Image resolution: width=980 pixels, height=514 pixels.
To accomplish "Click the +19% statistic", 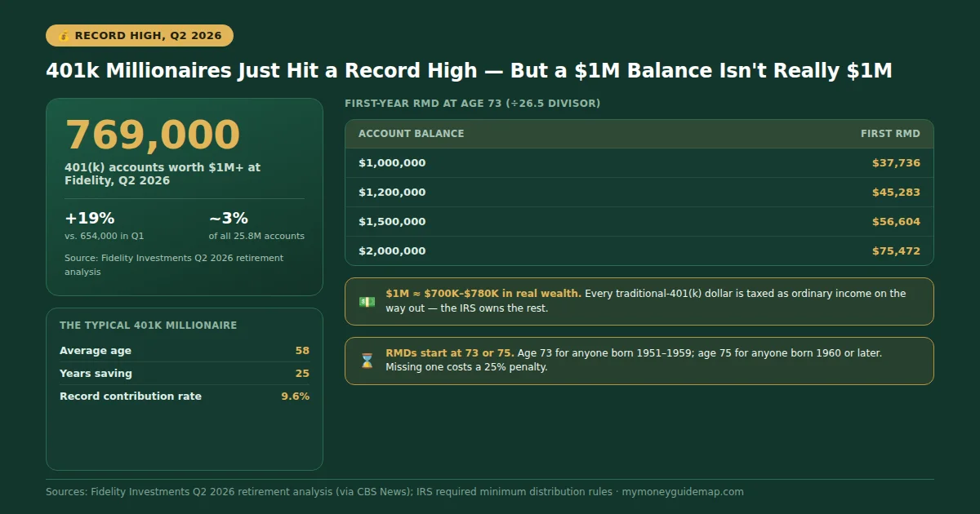I will pos(90,219).
